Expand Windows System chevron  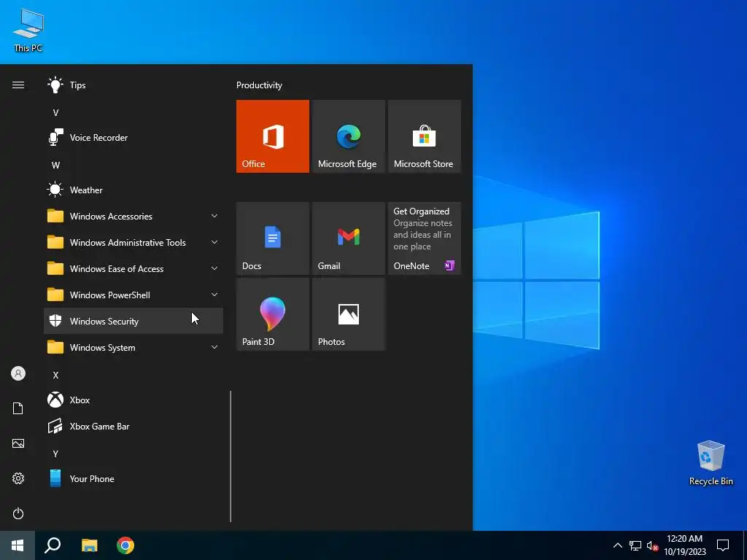pyautogui.click(x=214, y=347)
